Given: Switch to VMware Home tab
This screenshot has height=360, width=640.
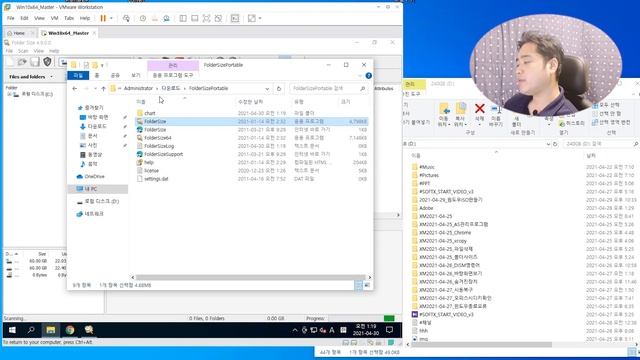Looking at the screenshot, I should click(x=19, y=33).
